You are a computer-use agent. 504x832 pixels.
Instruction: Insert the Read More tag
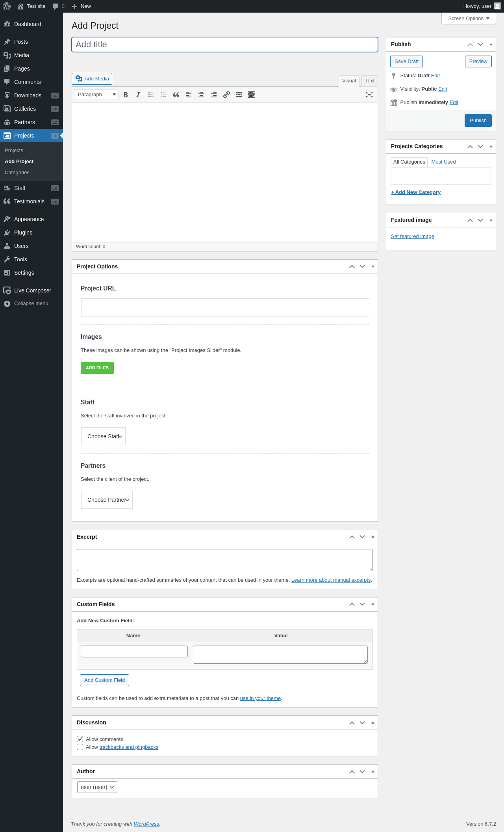[239, 95]
